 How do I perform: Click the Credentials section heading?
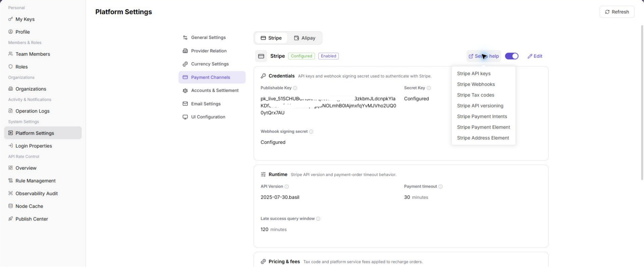point(281,76)
